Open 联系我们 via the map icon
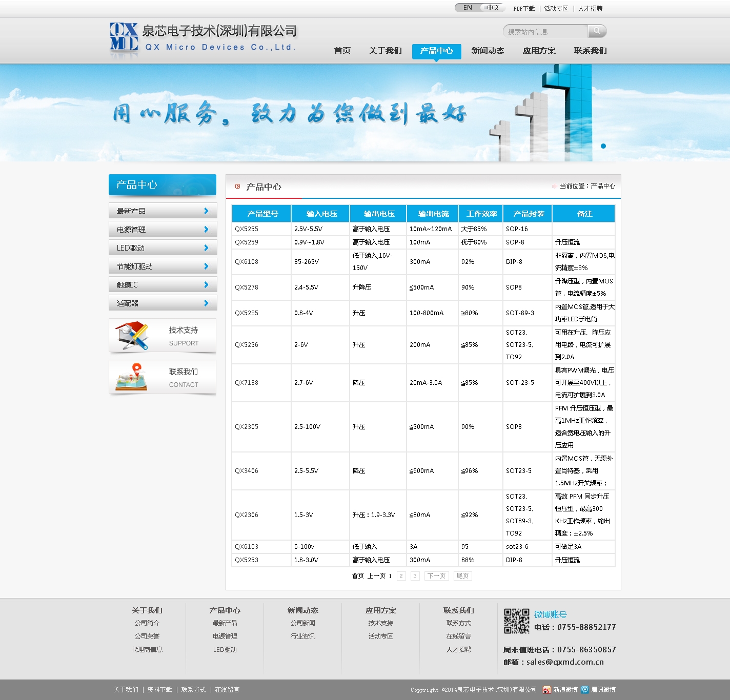This screenshot has height=700, width=730. (131, 378)
